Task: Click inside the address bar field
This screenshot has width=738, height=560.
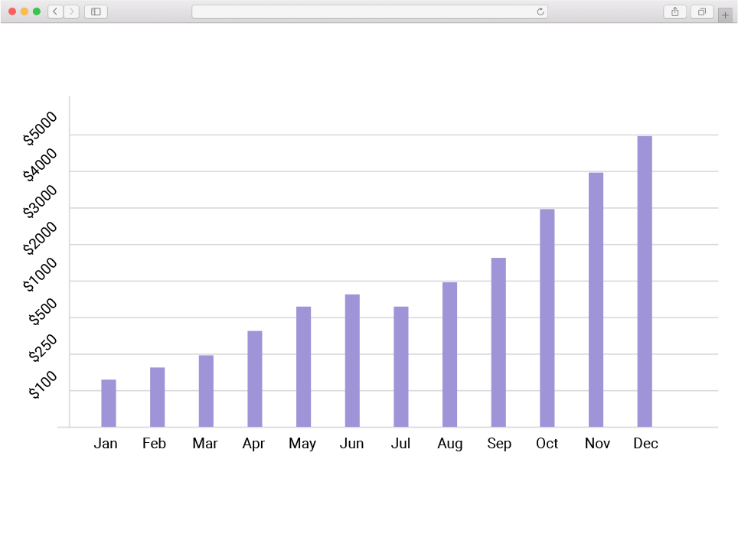Action: click(367, 11)
